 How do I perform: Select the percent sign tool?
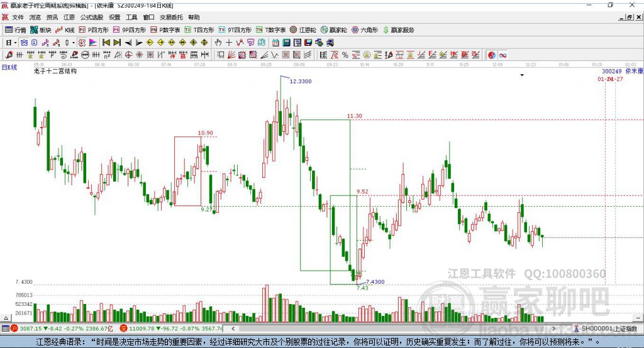point(345,55)
